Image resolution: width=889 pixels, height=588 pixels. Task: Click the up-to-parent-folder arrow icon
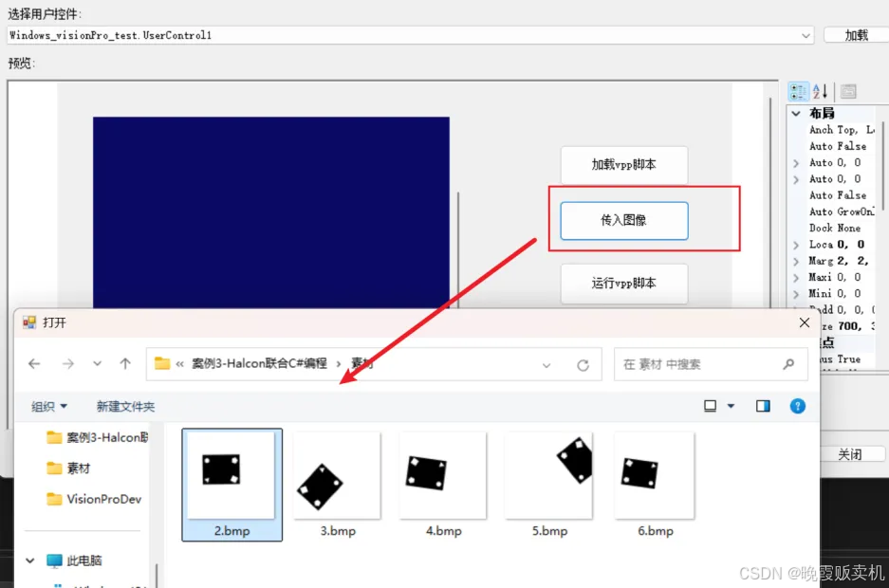pos(124,361)
